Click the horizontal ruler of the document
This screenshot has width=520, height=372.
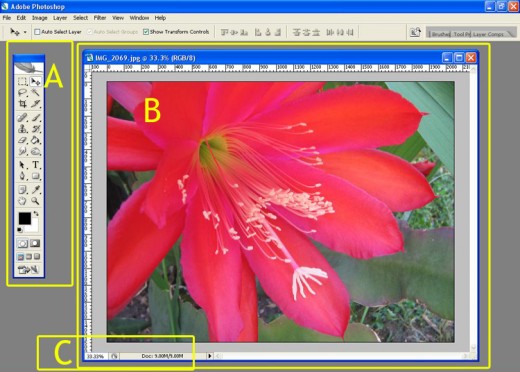point(280,68)
